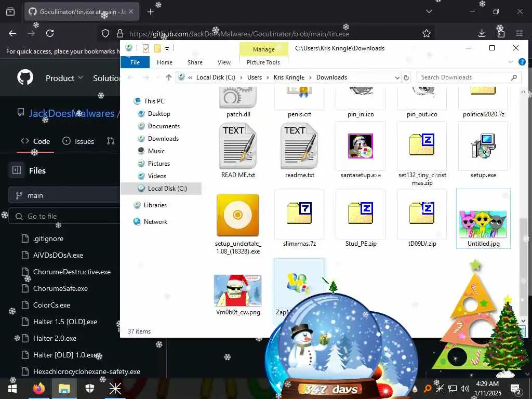The width and height of the screenshot is (532, 399).
Task: Click snowflake app in taskbar
Action: tap(115, 389)
